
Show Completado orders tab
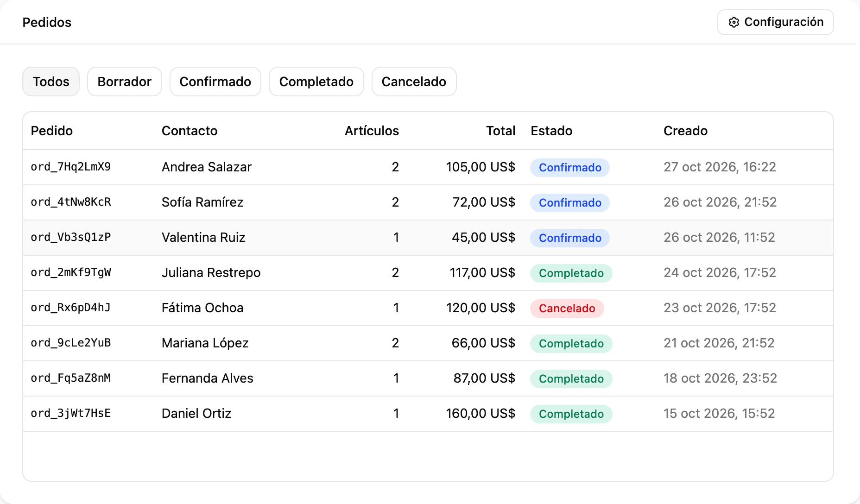tap(316, 82)
